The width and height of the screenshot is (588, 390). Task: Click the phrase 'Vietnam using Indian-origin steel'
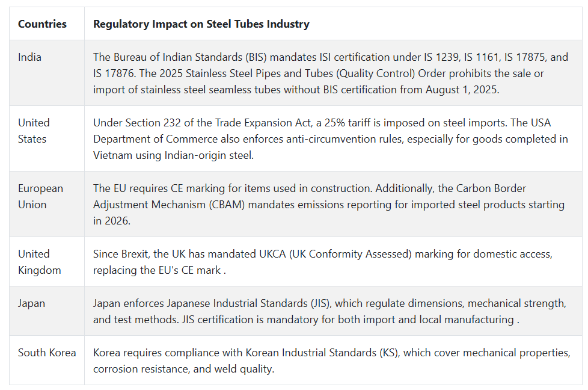coord(173,155)
